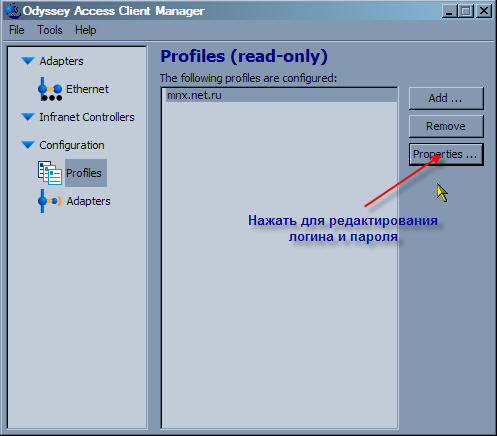Image resolution: width=497 pixels, height=436 pixels.
Task: Open the Profiles configuration icon
Action: [x=50, y=173]
